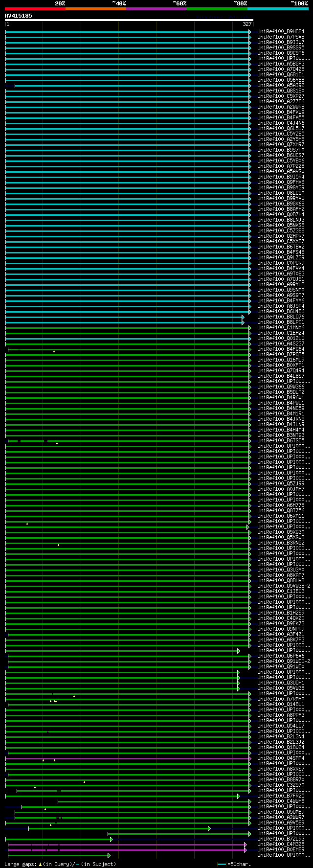Viewport: 313px width, 868px height.
Task: Select the UniRef100_B7ZL93 label
Action: [x=281, y=839]
